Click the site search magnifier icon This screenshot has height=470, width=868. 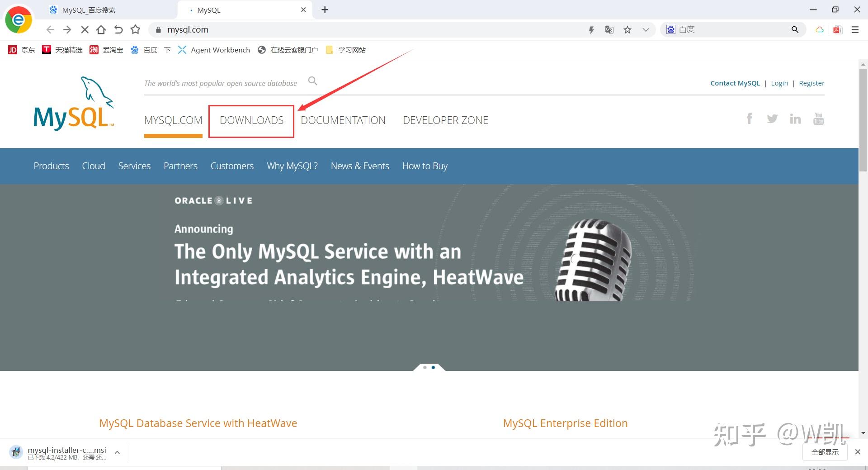312,81
